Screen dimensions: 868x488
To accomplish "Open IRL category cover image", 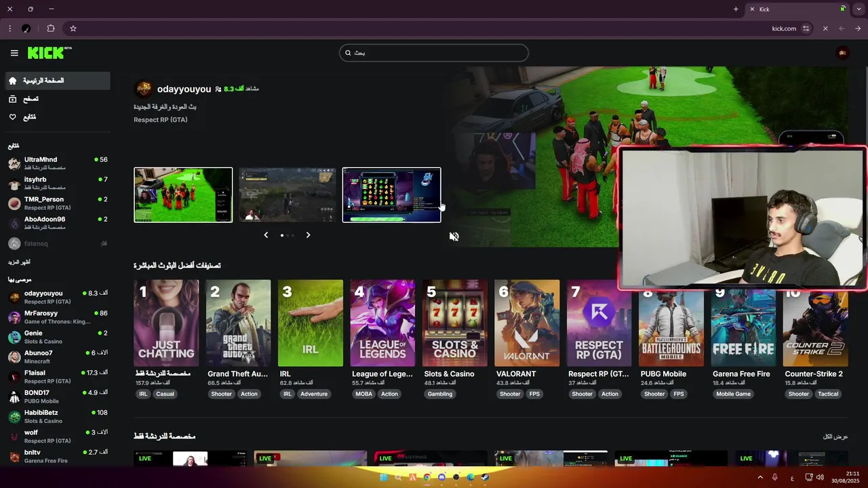I will pos(311,323).
